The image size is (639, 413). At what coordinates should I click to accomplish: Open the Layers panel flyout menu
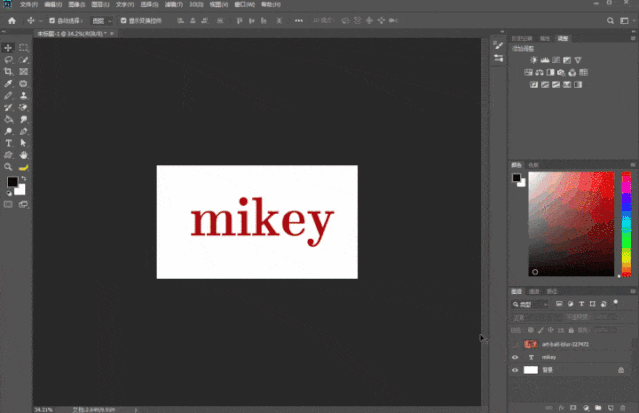(633, 291)
